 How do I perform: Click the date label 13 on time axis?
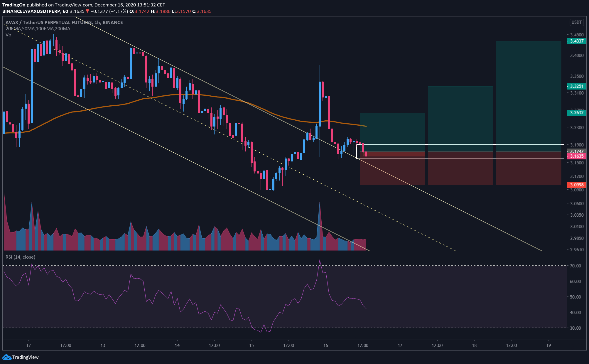103,345
